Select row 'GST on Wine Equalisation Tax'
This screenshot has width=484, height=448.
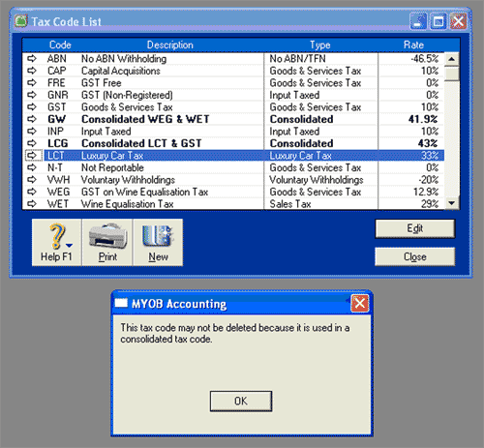[x=233, y=192]
